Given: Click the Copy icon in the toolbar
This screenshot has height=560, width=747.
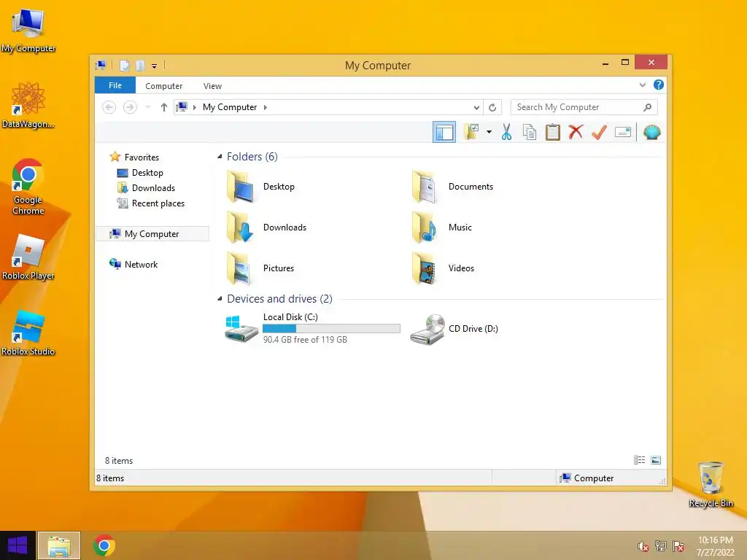Looking at the screenshot, I should tap(530, 132).
